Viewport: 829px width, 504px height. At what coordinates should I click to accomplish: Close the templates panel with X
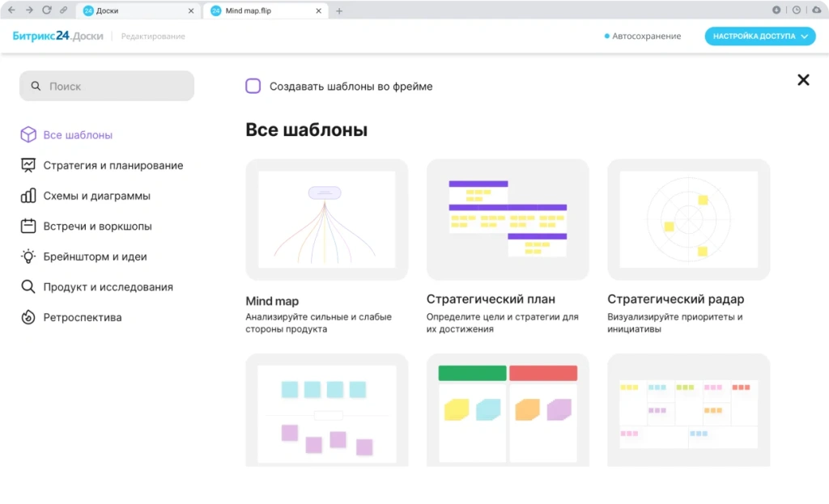[803, 79]
